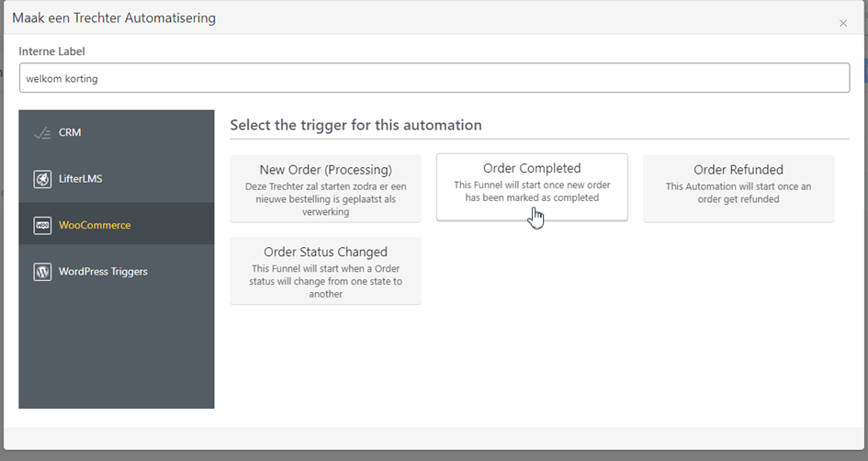Click the 'Maak een Trechter Automatisering' title

click(115, 17)
